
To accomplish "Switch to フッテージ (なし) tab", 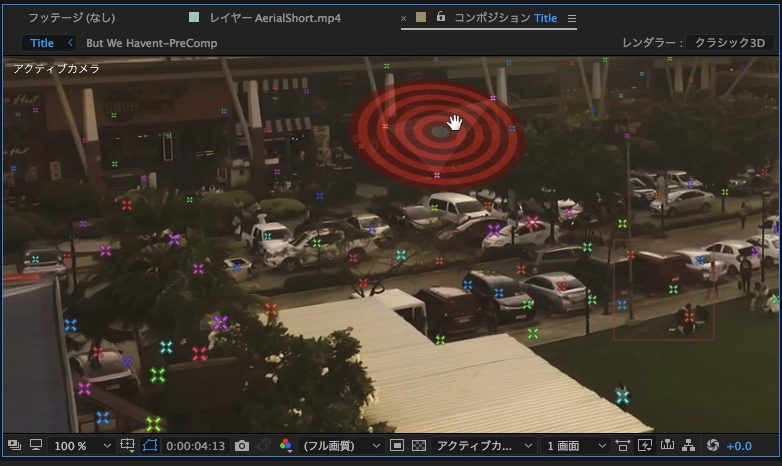I will point(71,18).
